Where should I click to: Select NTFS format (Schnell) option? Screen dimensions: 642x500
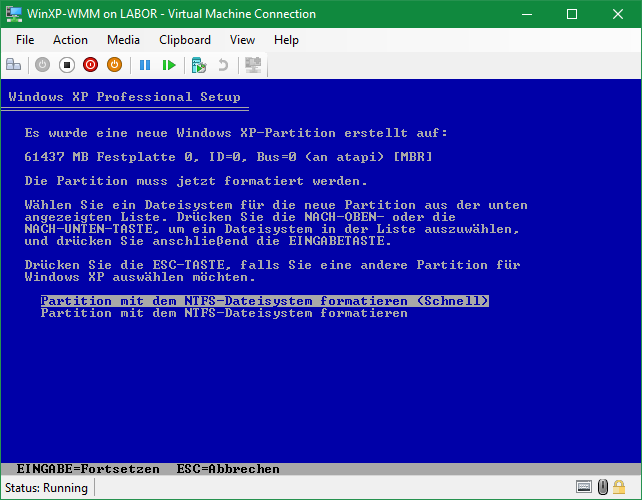click(264, 300)
